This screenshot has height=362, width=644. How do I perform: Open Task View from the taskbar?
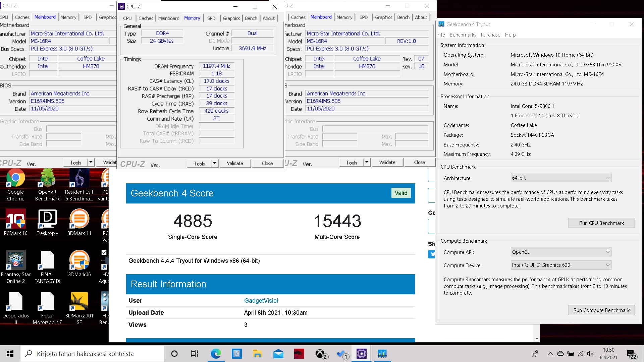point(195,354)
